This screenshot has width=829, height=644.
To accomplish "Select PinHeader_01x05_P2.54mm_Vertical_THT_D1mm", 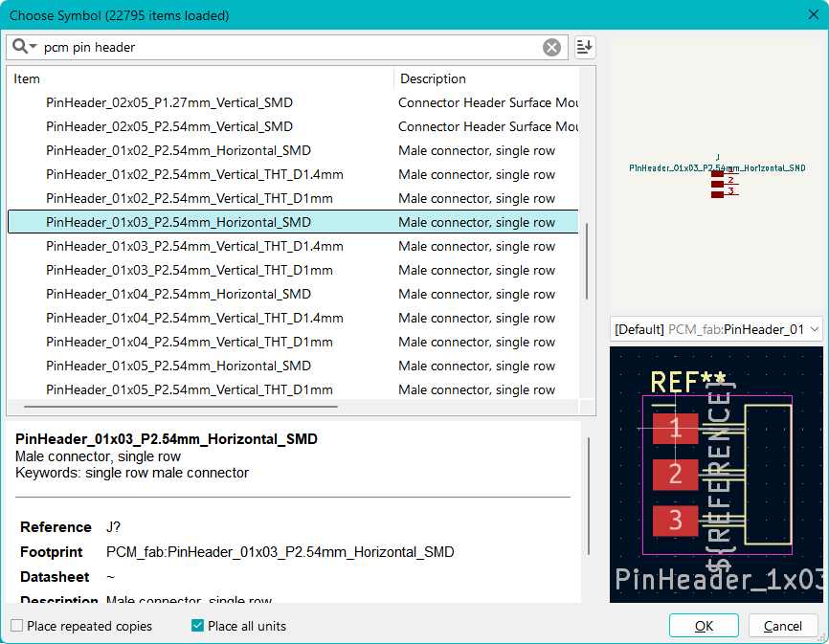I will point(293,389).
